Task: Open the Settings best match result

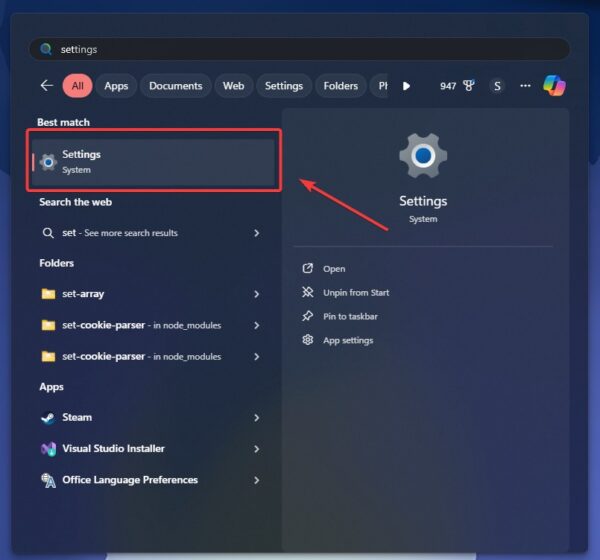Action: [x=153, y=162]
